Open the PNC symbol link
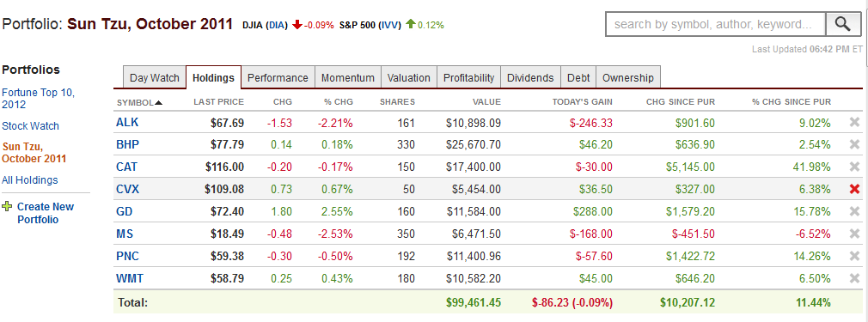Image resolution: width=868 pixels, height=322 pixels. pyautogui.click(x=127, y=256)
